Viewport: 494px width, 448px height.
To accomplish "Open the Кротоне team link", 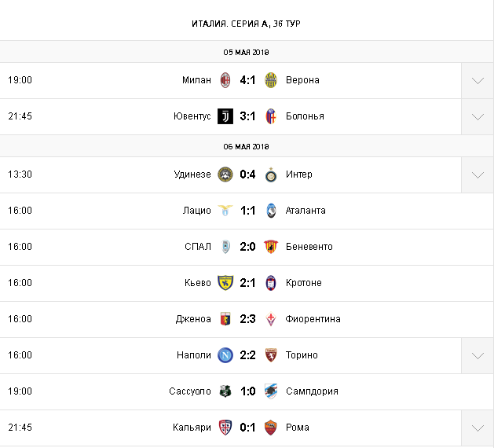I will (x=303, y=283).
